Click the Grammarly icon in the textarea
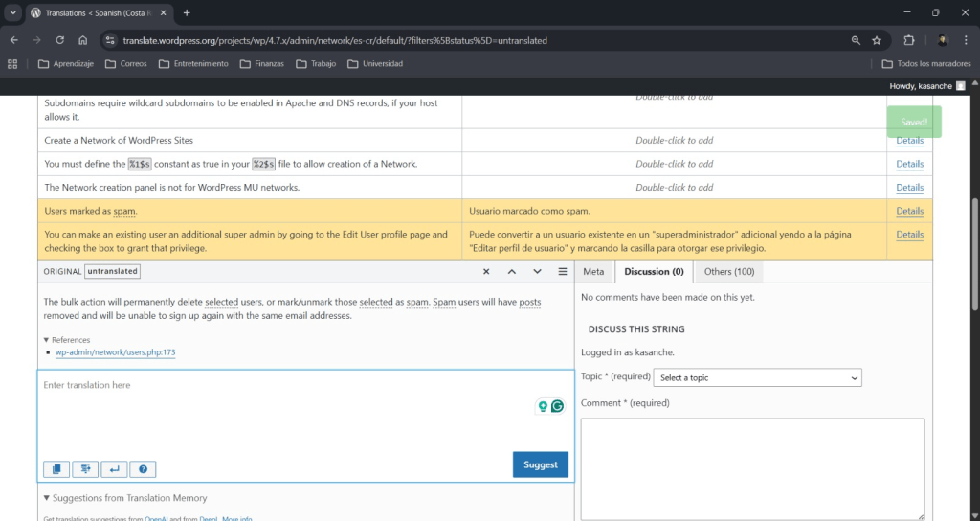Viewport: 980px width, 521px height. pos(557,406)
